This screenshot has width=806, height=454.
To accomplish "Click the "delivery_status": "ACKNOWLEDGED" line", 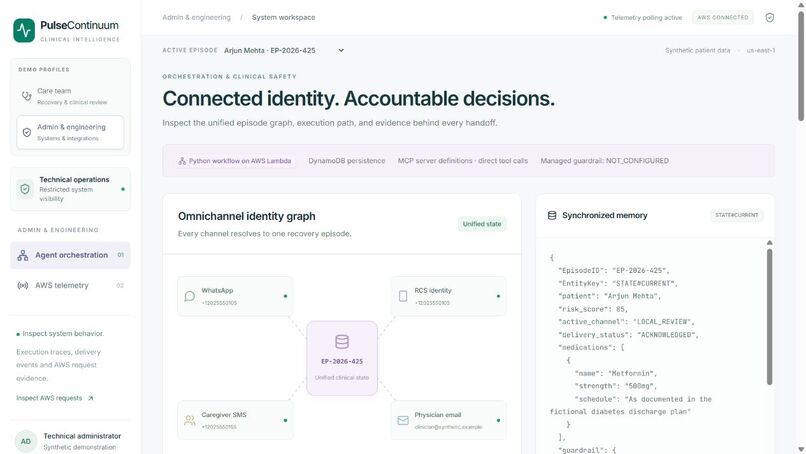I will [629, 335].
